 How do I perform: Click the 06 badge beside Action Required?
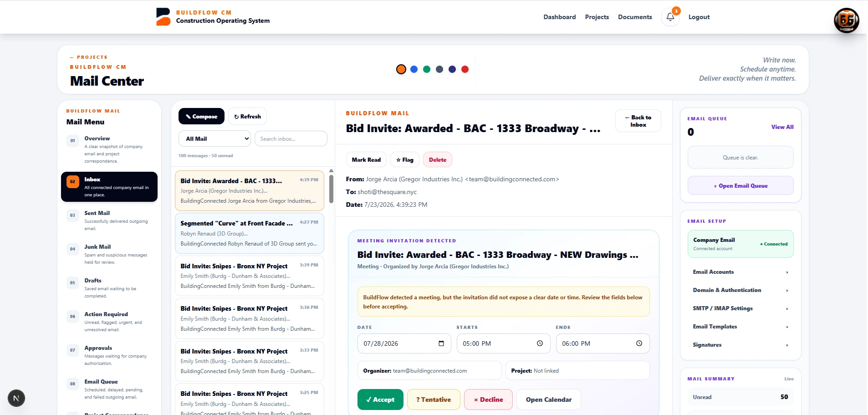pos(72,317)
